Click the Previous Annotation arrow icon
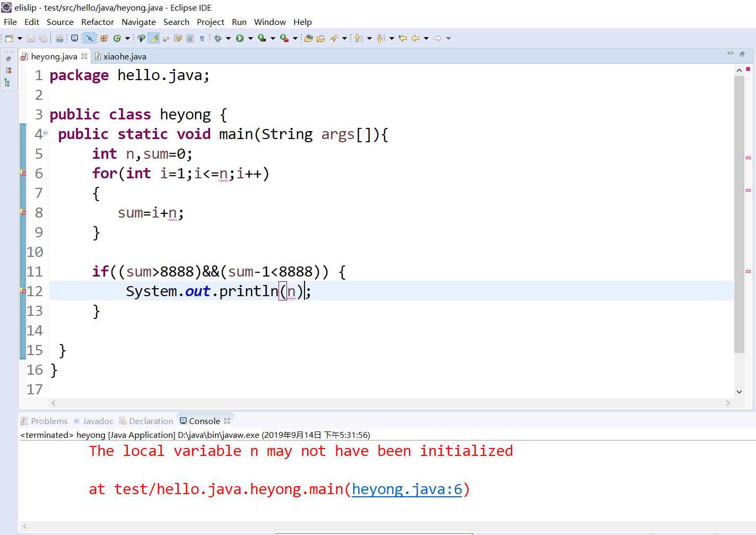The image size is (756, 535). pyautogui.click(x=380, y=38)
